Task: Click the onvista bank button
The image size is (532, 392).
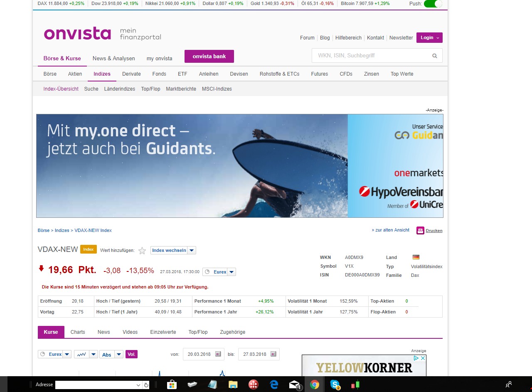Action: click(x=209, y=56)
